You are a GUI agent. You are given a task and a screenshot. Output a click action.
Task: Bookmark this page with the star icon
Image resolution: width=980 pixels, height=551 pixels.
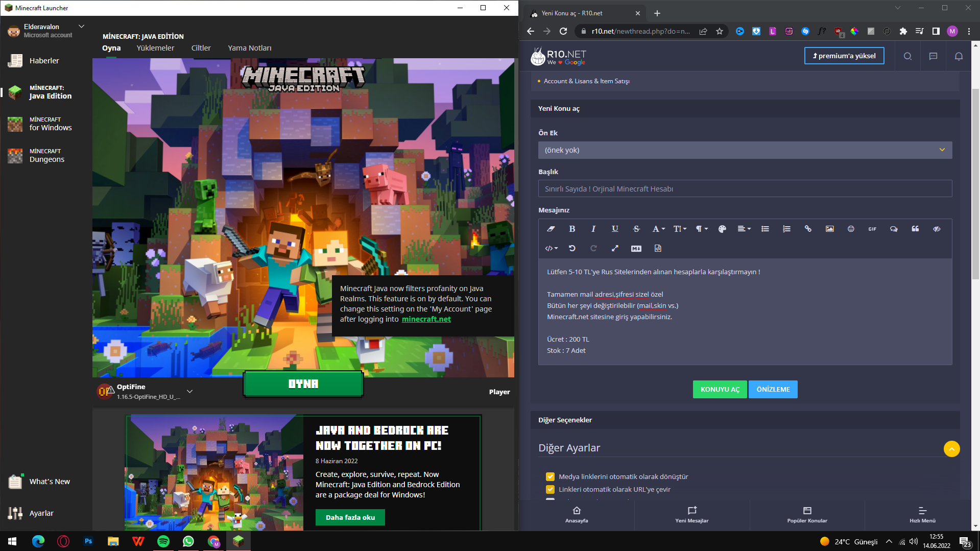(720, 31)
